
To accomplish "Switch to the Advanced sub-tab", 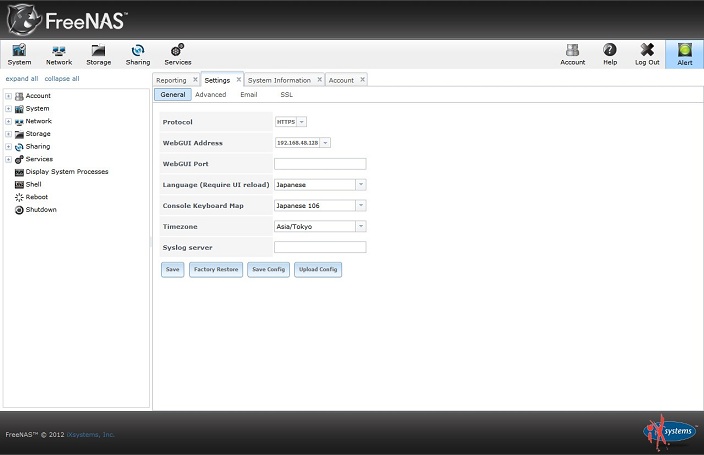I will 210,95.
